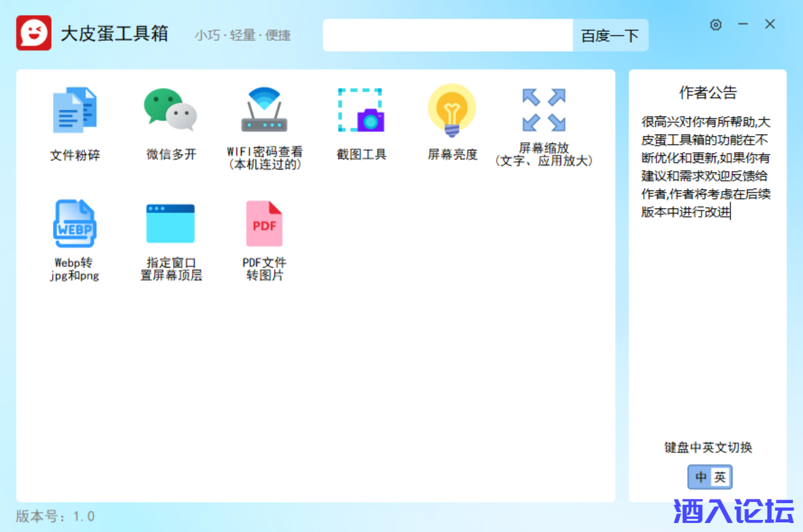Launch the 微信多开 WeChat multi-open tool

(171, 111)
